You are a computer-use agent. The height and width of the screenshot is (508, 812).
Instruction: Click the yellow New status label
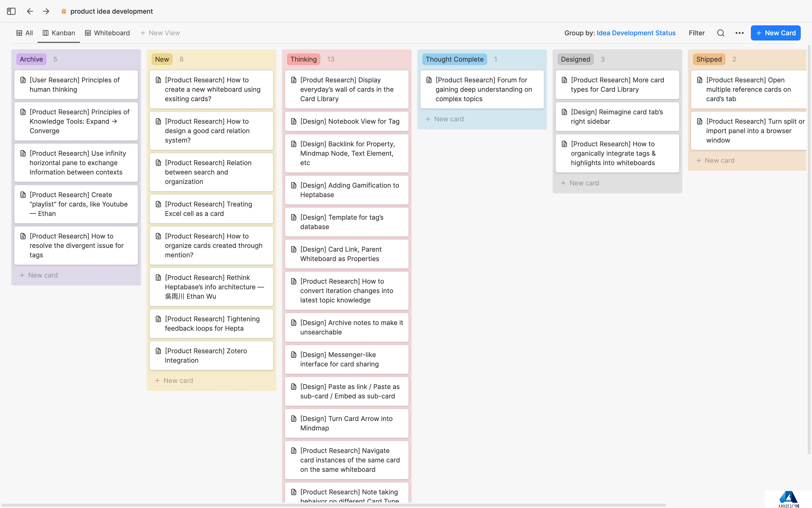click(162, 59)
